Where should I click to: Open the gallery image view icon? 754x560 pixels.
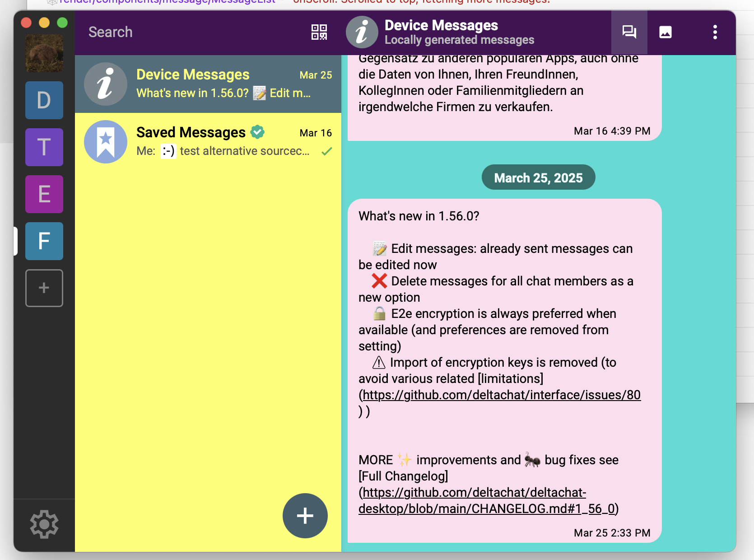(x=665, y=32)
